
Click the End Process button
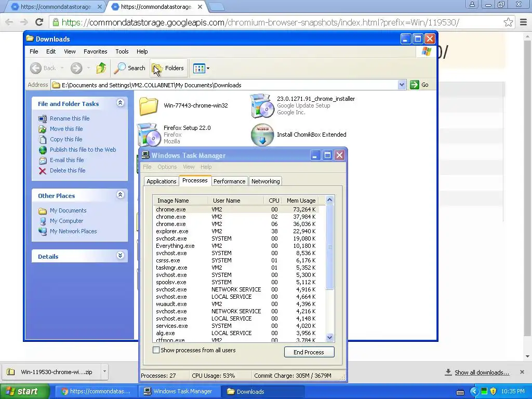[x=309, y=352]
